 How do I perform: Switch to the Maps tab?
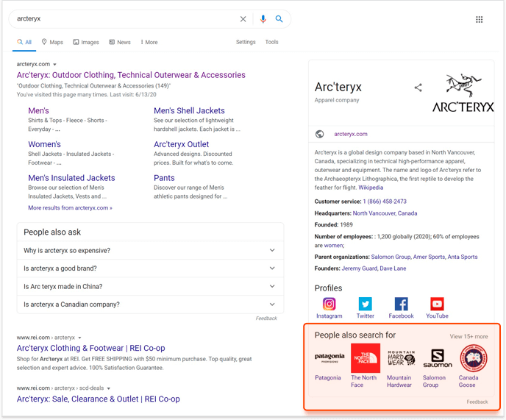coord(52,42)
